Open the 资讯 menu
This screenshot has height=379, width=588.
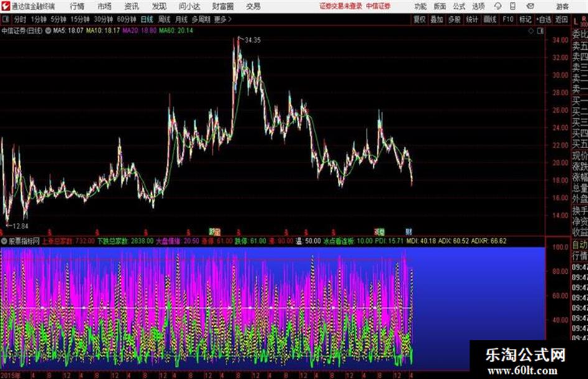[132, 6]
